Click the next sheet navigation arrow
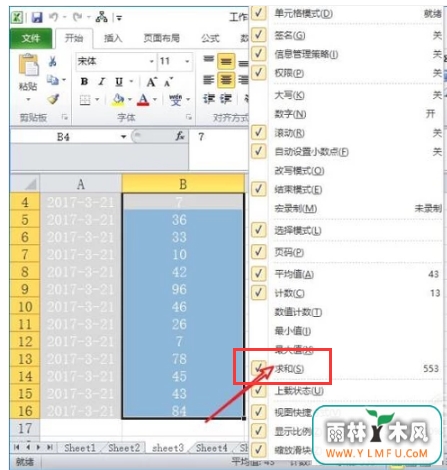This screenshot has height=470, width=447. click(x=38, y=447)
